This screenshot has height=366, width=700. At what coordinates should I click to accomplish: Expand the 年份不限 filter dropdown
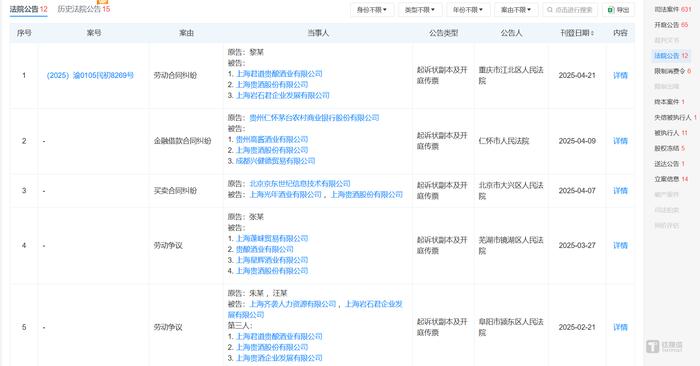(x=468, y=10)
